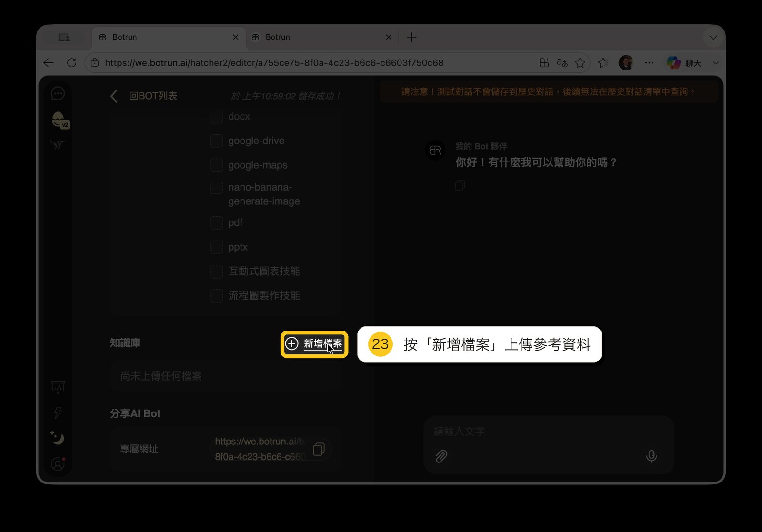Expand the browser tab search chevron
Screen dimensions: 762x532
[713, 38]
